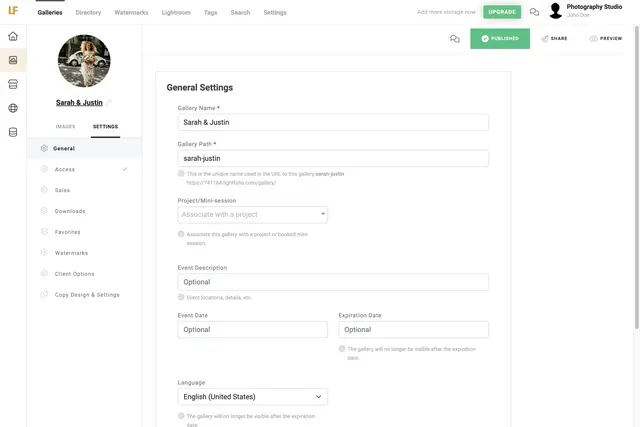Open chat messages icon beside Upgrade
The height and width of the screenshot is (427, 640).
click(x=534, y=12)
